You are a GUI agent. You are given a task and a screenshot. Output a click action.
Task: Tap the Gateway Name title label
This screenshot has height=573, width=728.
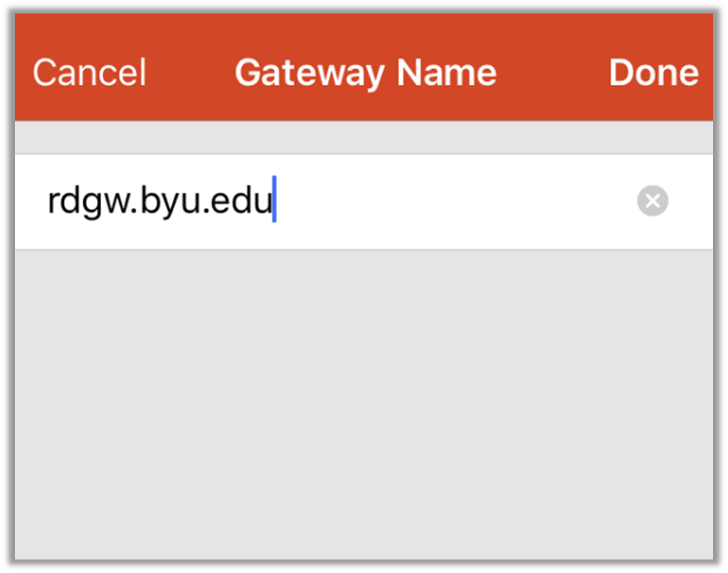(x=365, y=72)
